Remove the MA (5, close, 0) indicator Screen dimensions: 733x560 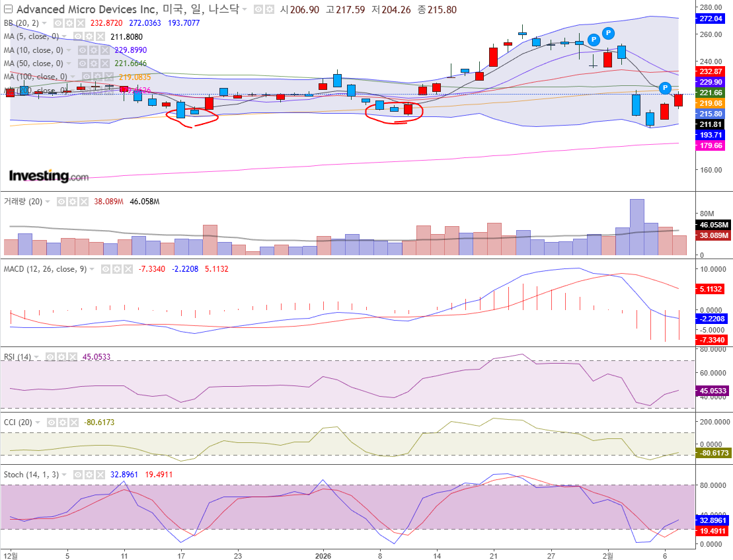pos(100,36)
